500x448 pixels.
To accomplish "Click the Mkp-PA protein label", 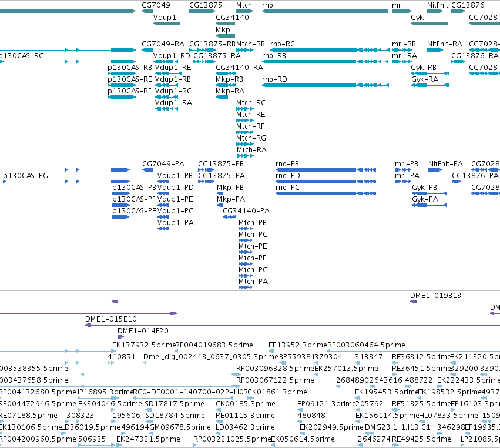I will 230,199.
